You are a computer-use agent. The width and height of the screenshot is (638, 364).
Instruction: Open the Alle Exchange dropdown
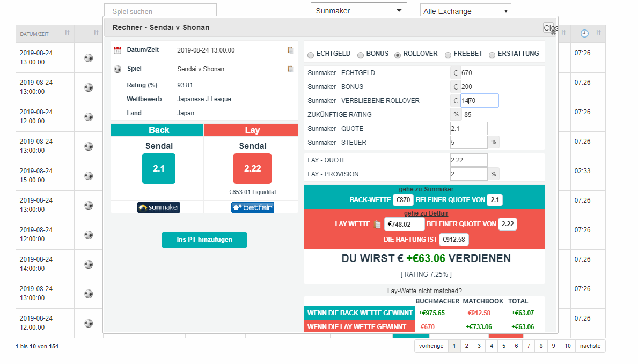[465, 11]
